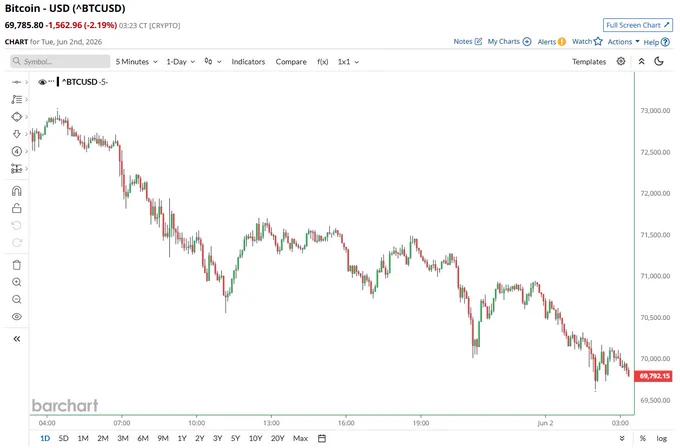Select the measurement range tool
Viewport: 680px width, 448px height.
tap(16, 169)
